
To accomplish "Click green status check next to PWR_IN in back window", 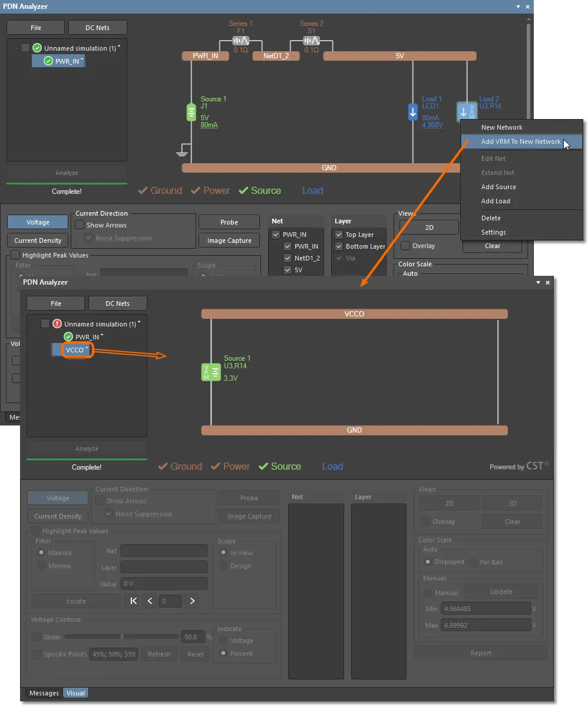I will coord(49,61).
